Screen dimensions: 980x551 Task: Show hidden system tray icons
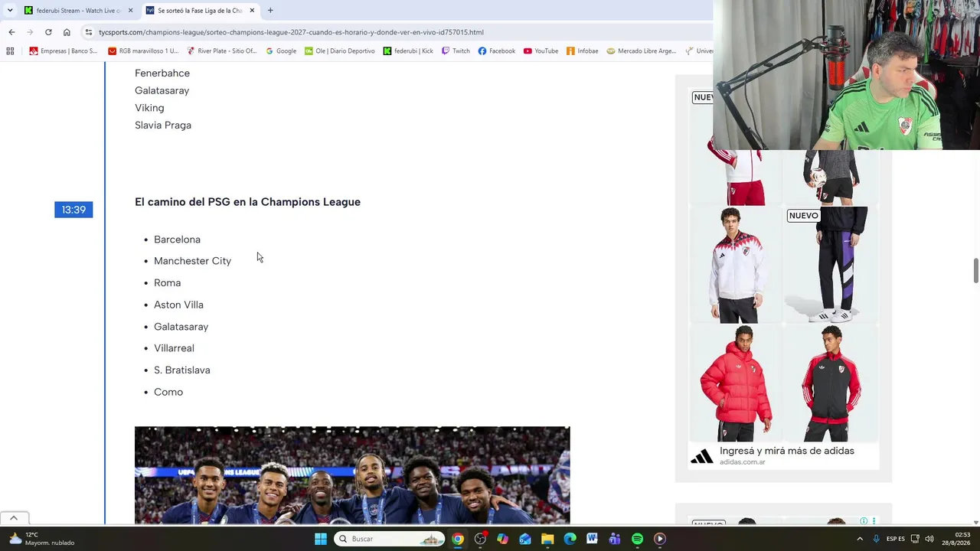(x=860, y=539)
